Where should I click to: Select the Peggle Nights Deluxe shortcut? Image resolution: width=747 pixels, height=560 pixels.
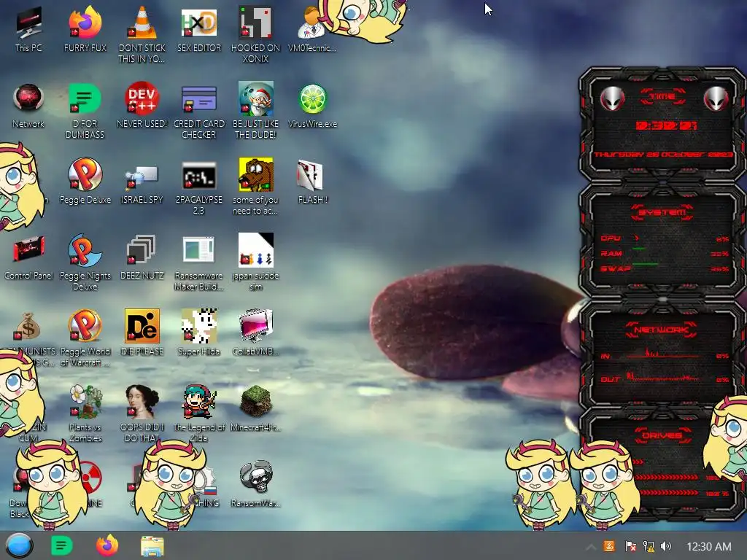tap(85, 262)
